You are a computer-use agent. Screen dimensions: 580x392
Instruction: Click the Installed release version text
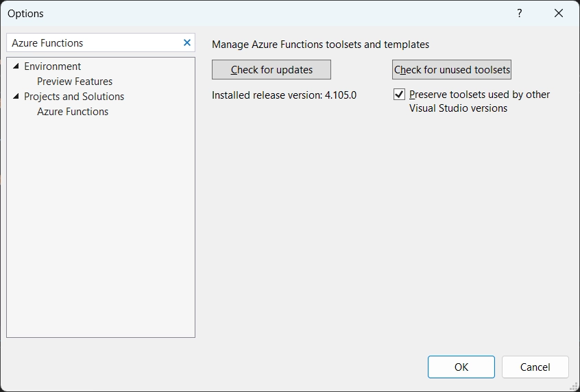point(284,95)
